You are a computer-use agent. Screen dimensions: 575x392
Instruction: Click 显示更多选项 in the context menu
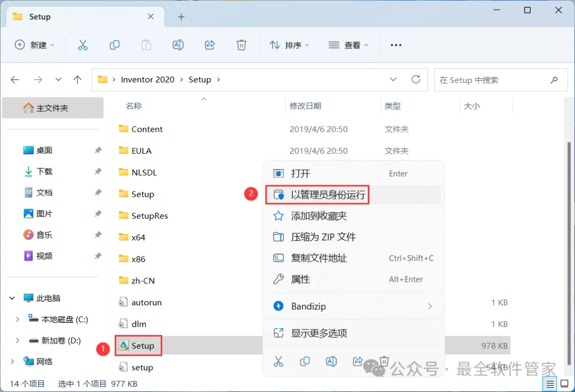click(x=354, y=333)
